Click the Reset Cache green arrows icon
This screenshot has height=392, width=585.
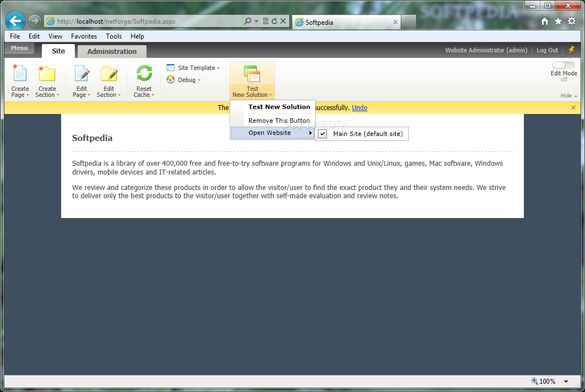click(x=144, y=73)
